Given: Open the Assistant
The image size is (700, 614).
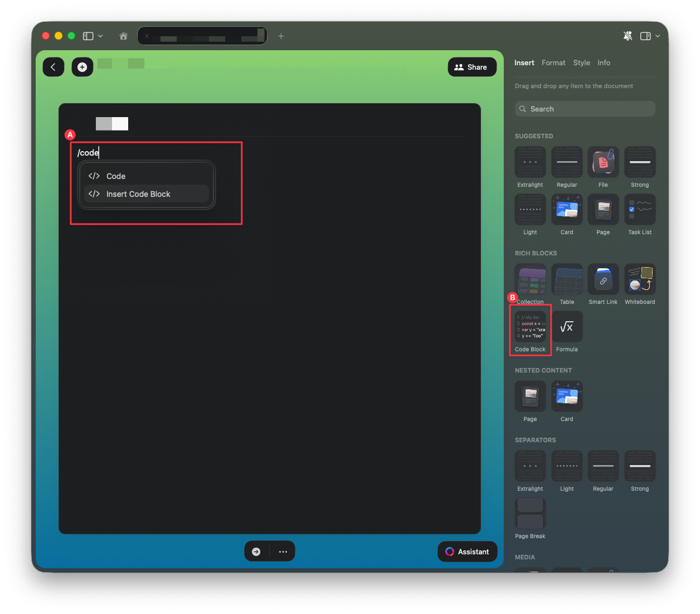Looking at the screenshot, I should tap(467, 552).
